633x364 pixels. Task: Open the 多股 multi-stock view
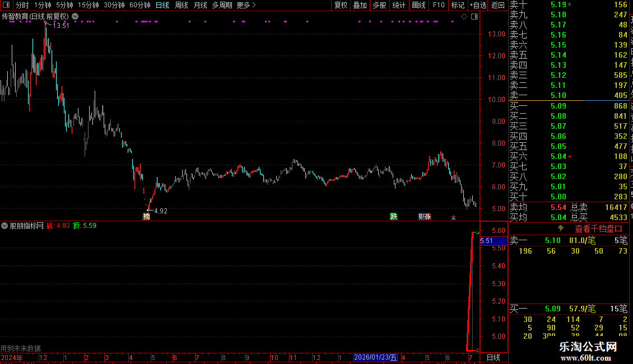coord(379,5)
